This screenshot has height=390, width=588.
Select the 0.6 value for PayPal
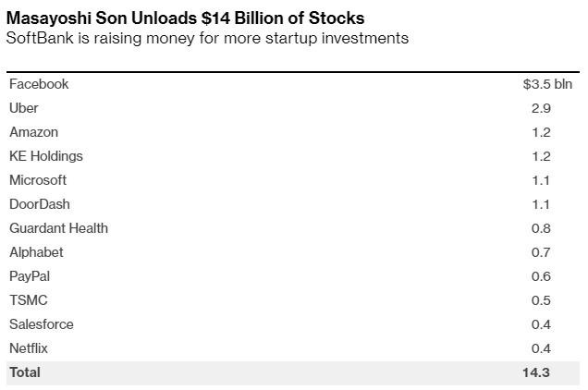[x=542, y=276]
